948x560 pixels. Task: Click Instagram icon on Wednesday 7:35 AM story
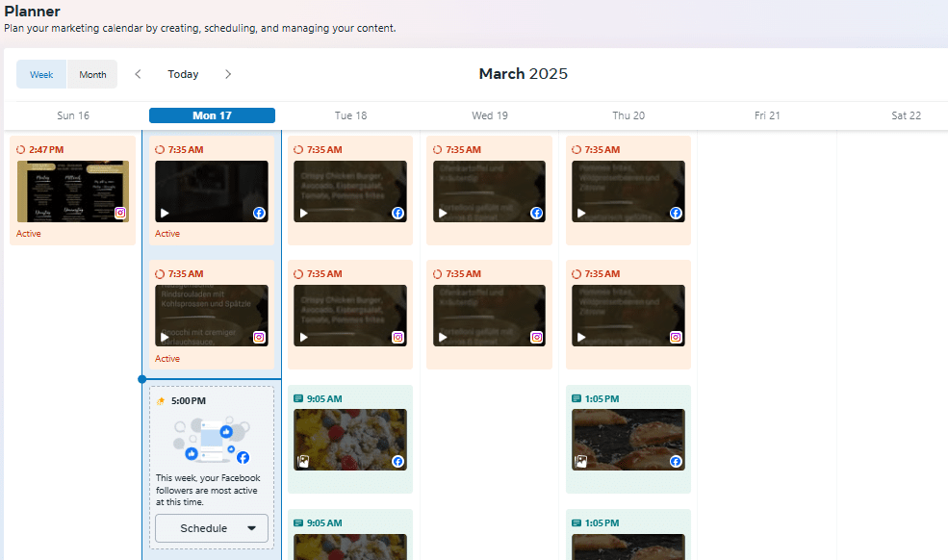pyautogui.click(x=536, y=338)
